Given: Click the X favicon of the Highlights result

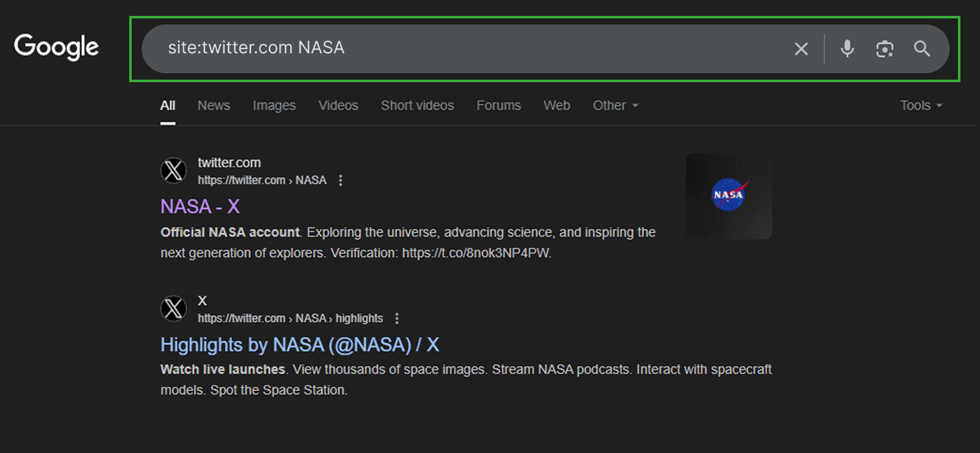Looking at the screenshot, I should click(x=173, y=308).
